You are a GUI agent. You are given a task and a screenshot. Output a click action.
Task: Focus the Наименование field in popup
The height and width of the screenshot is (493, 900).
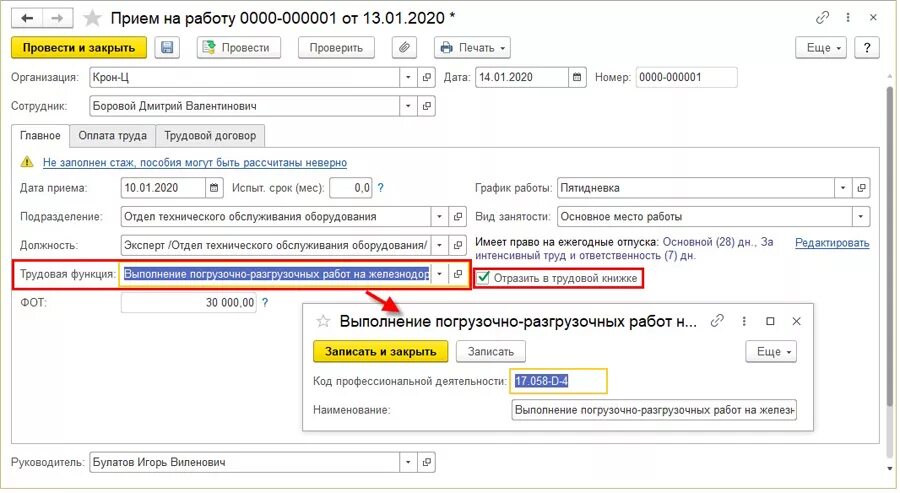tap(654, 410)
